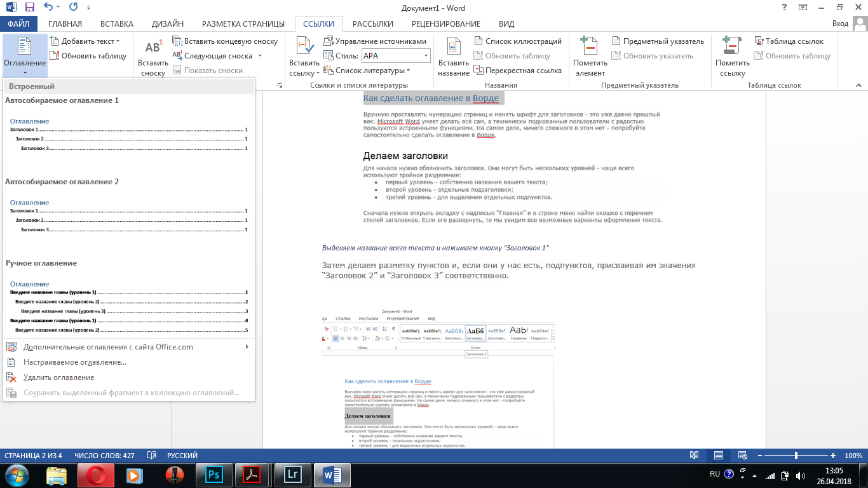The image size is (868, 488).
Task: Click Update Table button in contents group
Action: coord(93,56)
